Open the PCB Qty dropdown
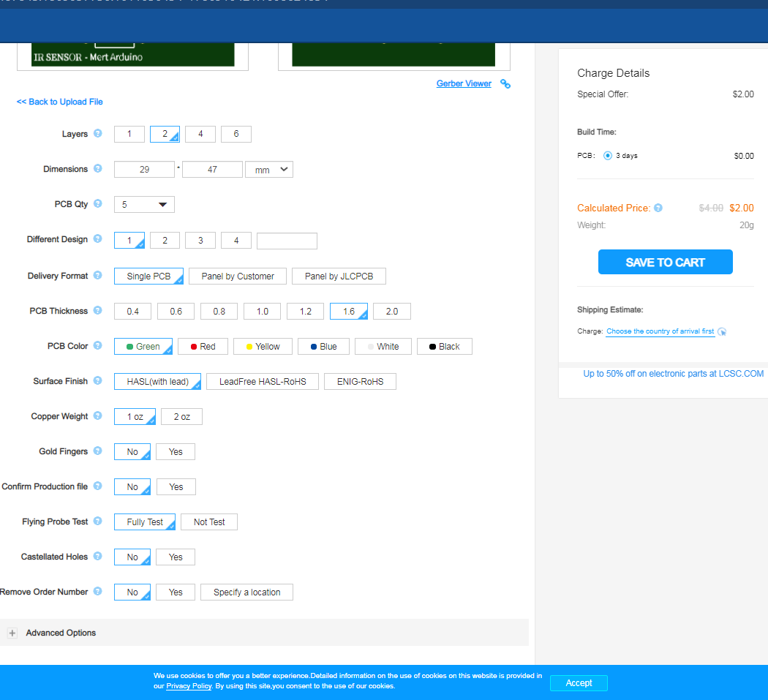This screenshot has height=700, width=768. pos(144,205)
